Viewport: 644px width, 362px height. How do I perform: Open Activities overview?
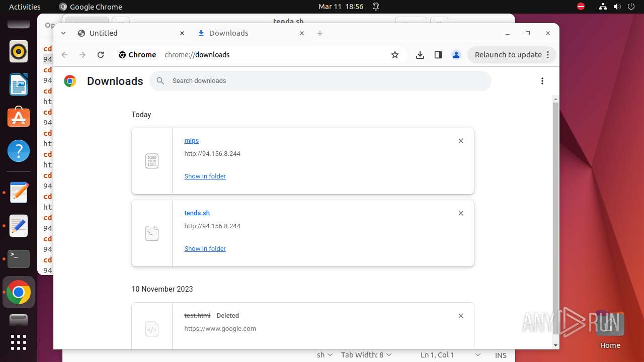[x=25, y=7]
